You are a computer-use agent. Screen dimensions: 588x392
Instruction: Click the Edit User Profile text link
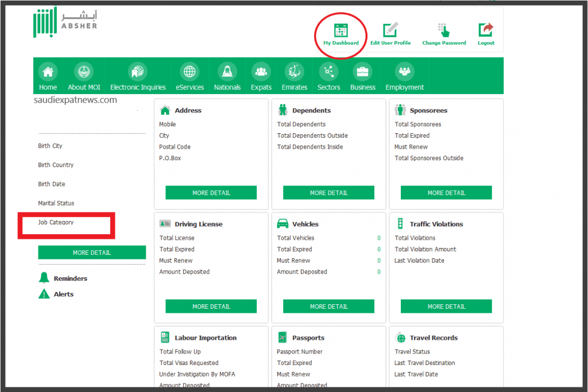[x=390, y=43]
